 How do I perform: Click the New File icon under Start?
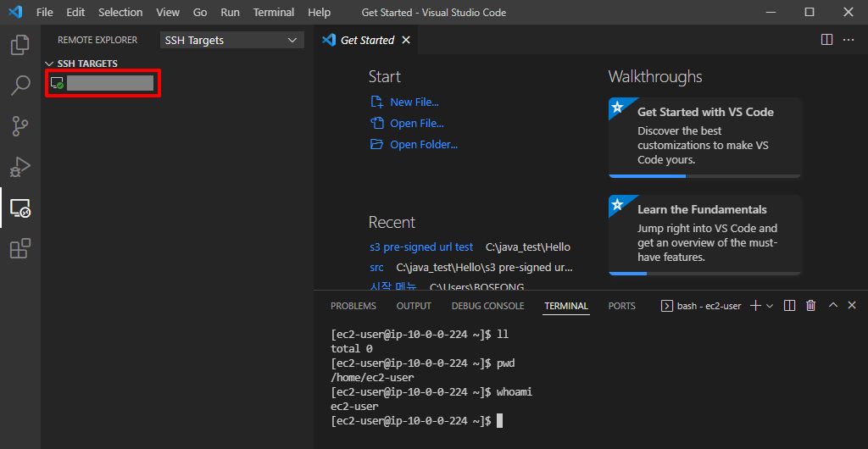point(377,102)
